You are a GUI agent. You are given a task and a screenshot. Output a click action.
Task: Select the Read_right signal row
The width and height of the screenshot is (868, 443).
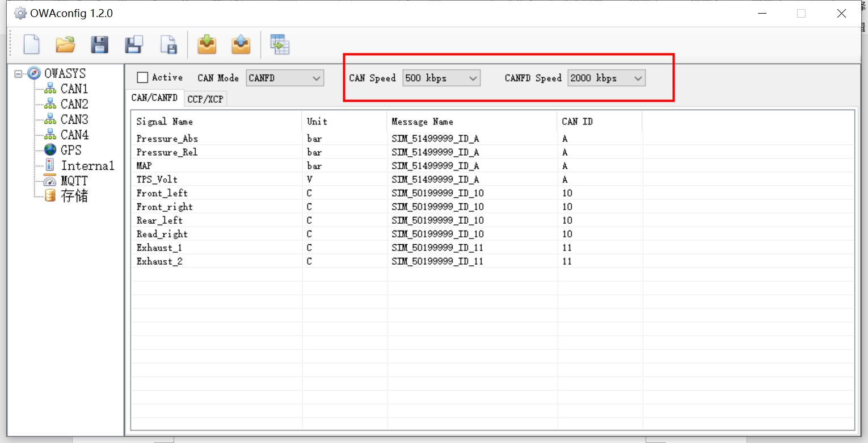pos(492,234)
